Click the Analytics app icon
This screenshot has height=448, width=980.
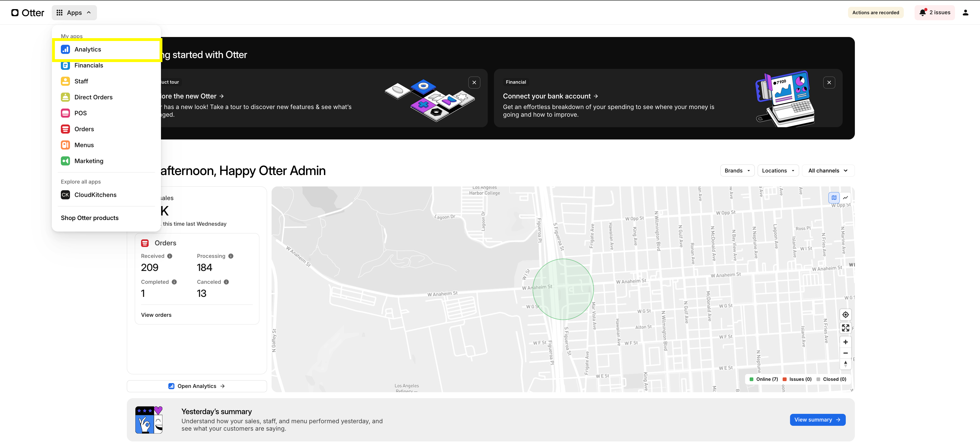point(65,50)
